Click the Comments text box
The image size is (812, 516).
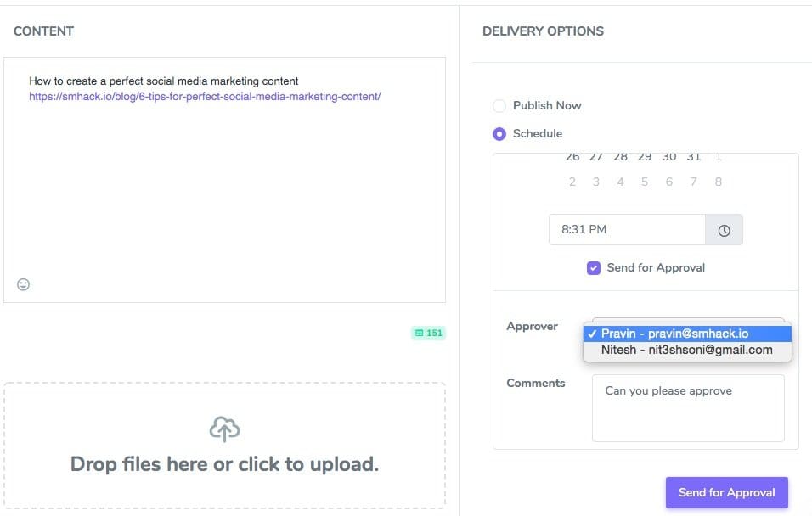pyautogui.click(x=687, y=408)
